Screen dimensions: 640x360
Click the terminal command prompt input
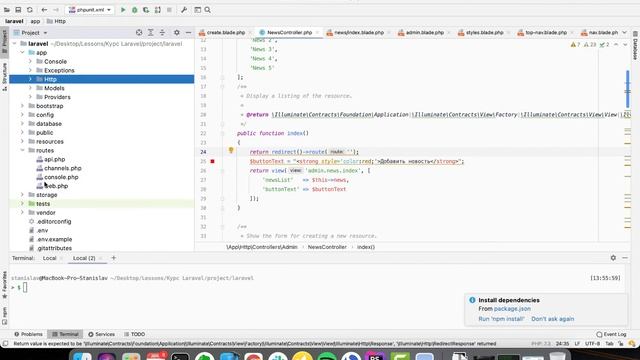[25, 287]
